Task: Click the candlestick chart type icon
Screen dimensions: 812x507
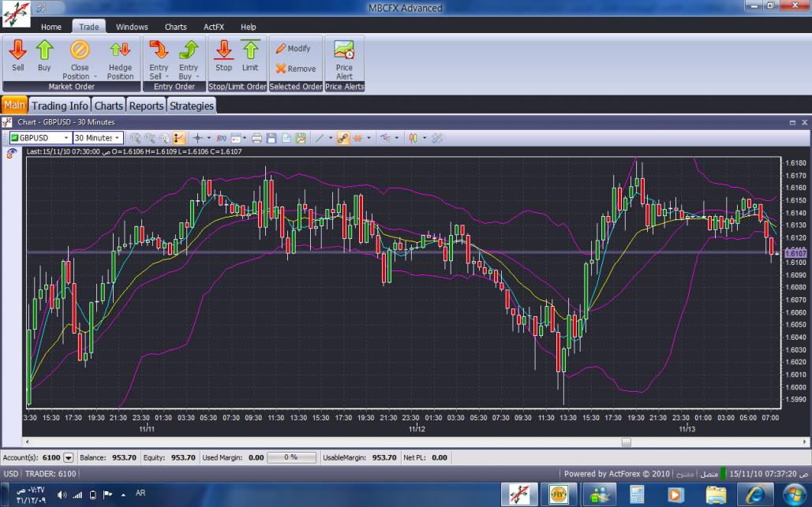Action: coord(413,138)
